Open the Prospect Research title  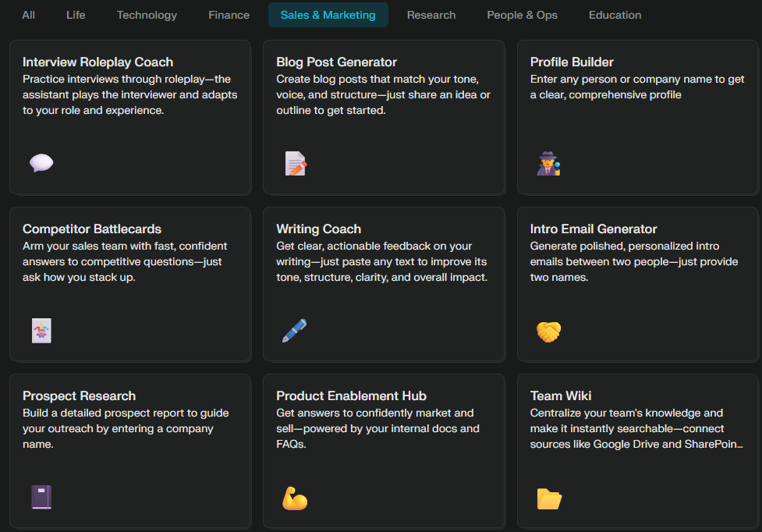(80, 396)
